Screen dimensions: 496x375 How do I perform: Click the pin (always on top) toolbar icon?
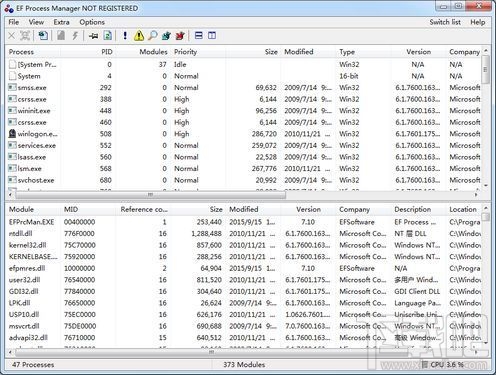click(93, 35)
